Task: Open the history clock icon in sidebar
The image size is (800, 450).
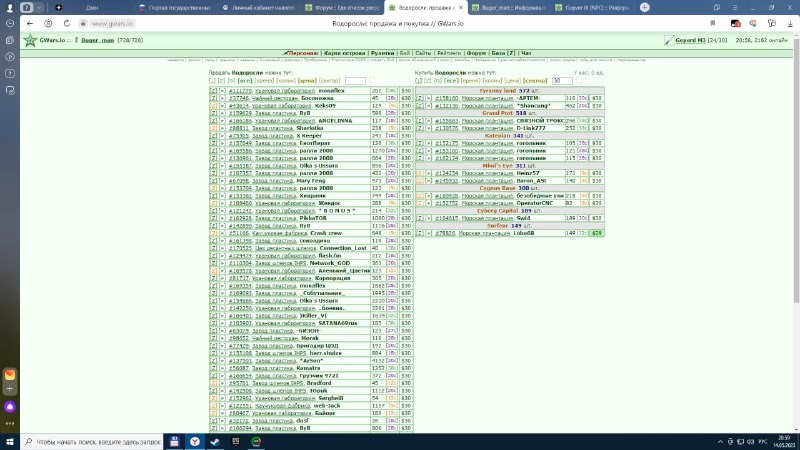Action: [x=10, y=23]
